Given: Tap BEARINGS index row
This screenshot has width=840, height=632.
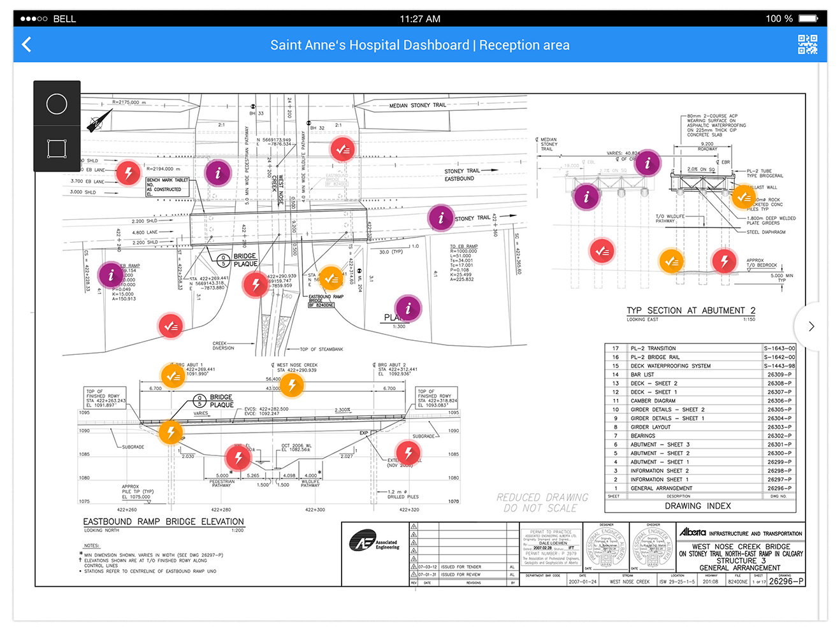Looking at the screenshot, I should [x=700, y=436].
